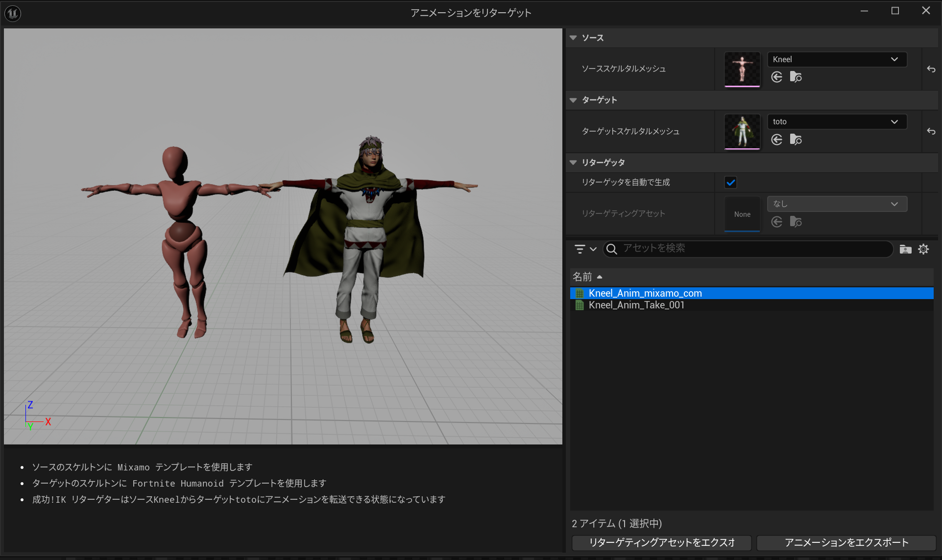This screenshot has width=942, height=560.
Task: Browse to target mesh toto in content browser
Action: click(796, 140)
